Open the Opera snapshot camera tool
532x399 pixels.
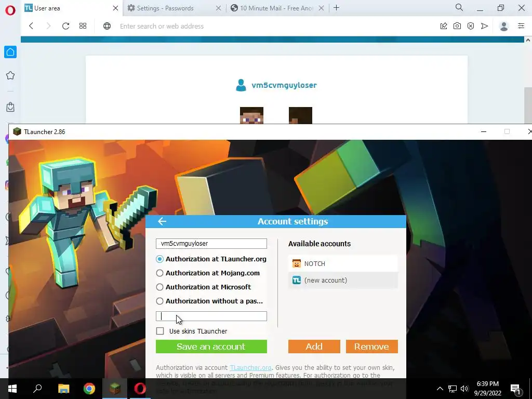457,26
